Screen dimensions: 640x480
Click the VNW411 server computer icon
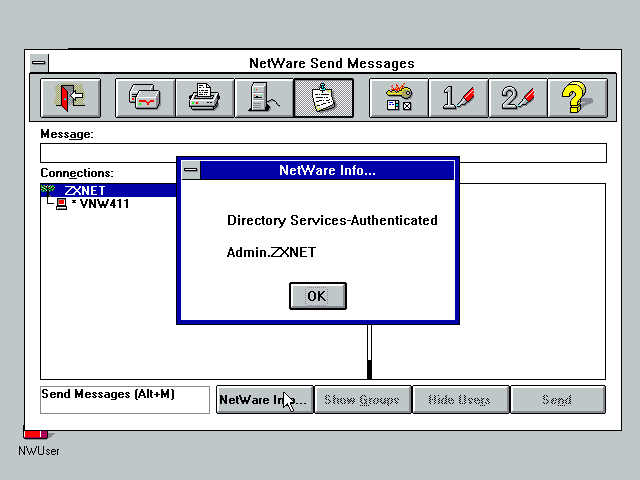tap(61, 204)
